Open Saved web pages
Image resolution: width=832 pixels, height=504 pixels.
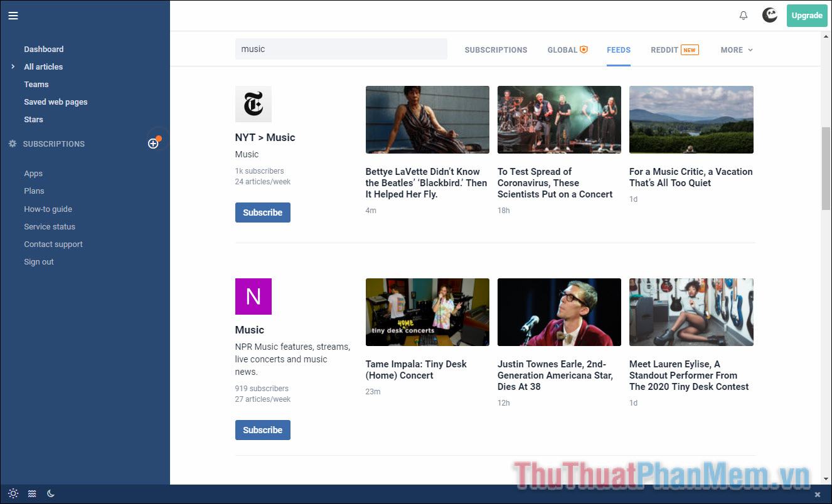tap(56, 102)
